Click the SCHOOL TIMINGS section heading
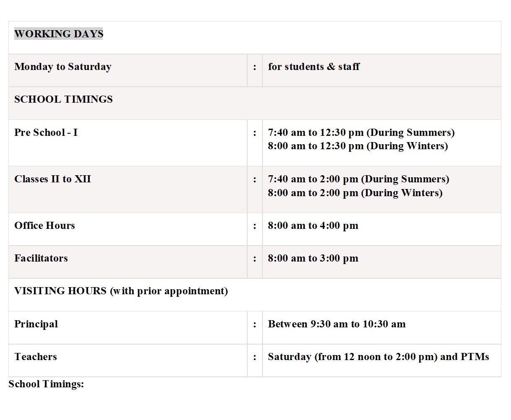511x420 pixels. click(63, 99)
